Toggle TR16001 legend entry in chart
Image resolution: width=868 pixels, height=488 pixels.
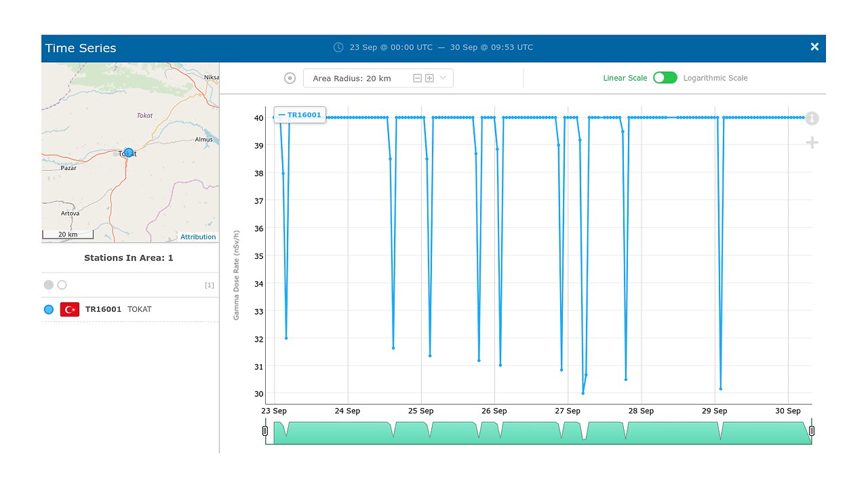300,115
